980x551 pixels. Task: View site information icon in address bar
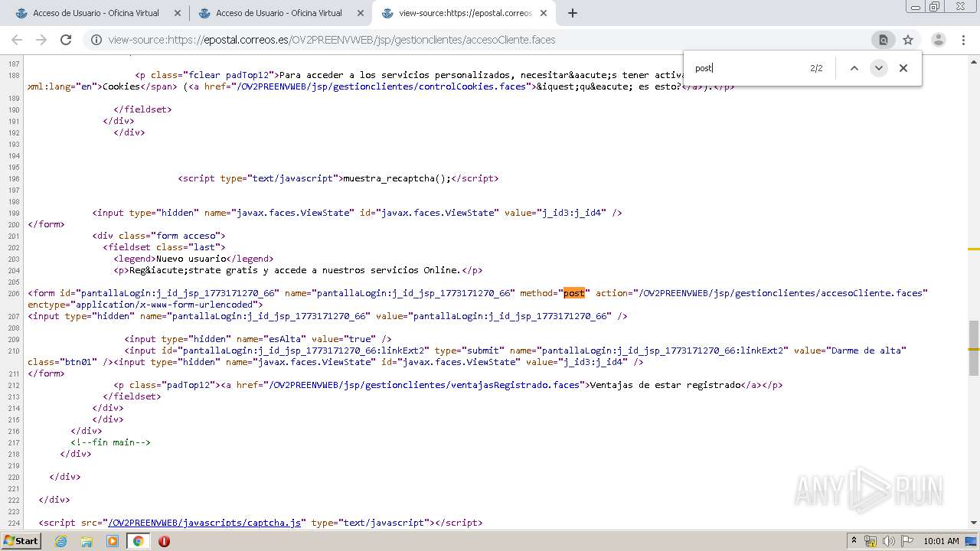[x=96, y=40]
